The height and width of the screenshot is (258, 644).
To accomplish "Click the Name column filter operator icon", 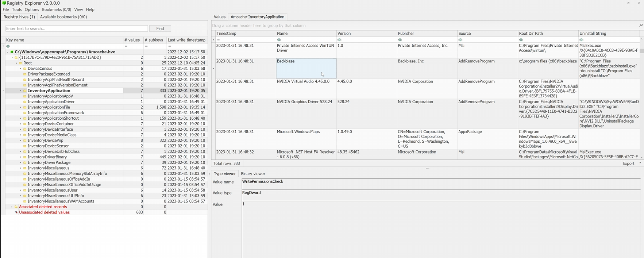I will tap(279, 40).
